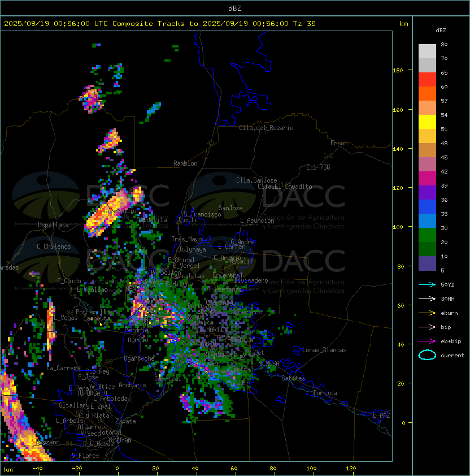Click the magenta 39 dBZ color swatch
470x476 pixels.
pyautogui.click(x=427, y=179)
